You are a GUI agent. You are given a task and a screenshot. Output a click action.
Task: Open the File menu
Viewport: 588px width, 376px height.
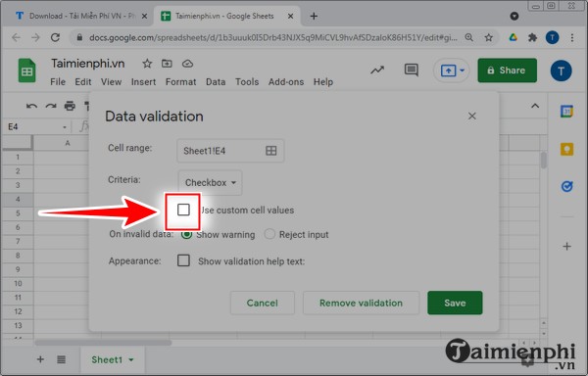tap(58, 81)
